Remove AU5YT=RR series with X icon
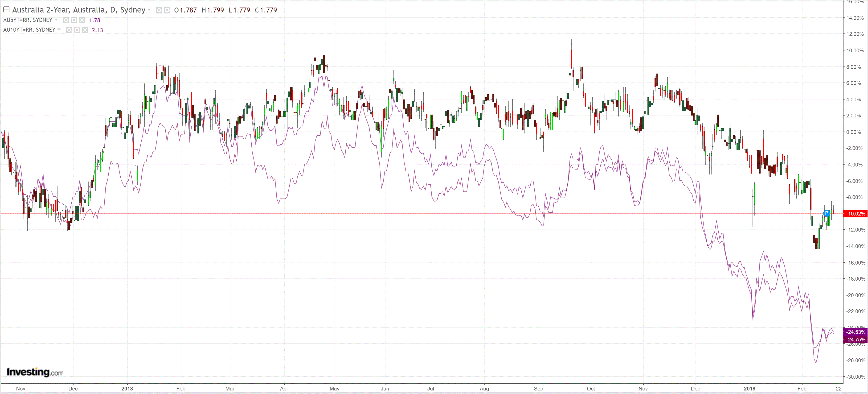Screen dimensions: 868x394 click(x=82, y=20)
